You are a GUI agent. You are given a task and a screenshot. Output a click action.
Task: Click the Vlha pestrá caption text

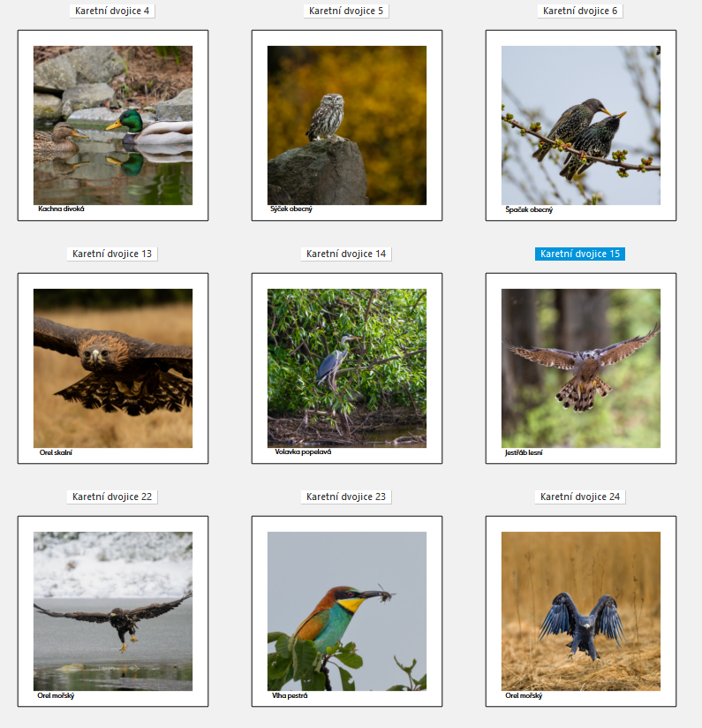[x=290, y=695]
